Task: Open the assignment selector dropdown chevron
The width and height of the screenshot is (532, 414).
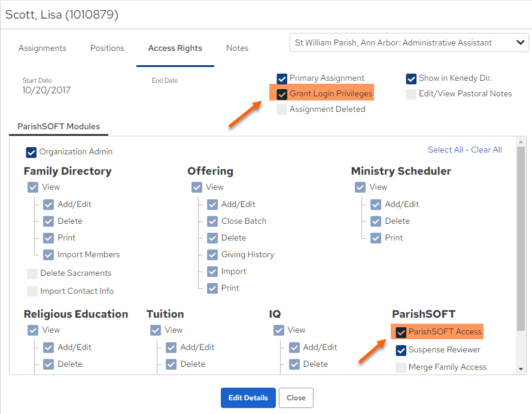Action: tap(521, 42)
